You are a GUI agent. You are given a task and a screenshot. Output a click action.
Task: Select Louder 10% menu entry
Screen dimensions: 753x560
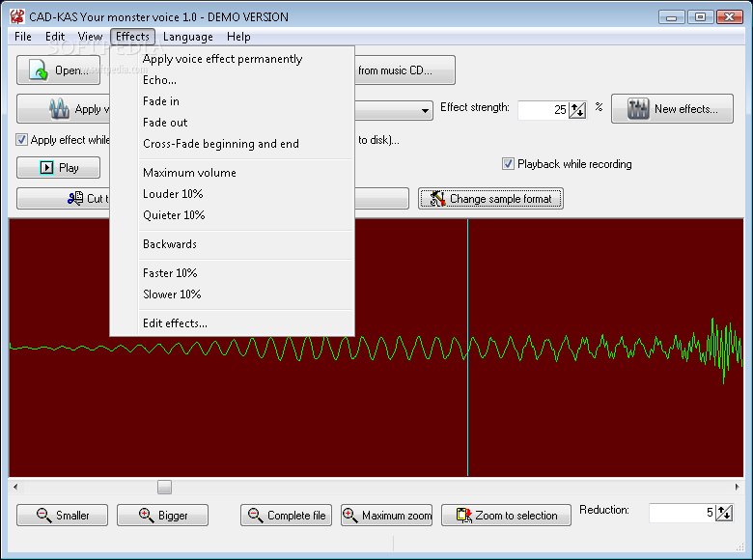[x=233, y=193]
